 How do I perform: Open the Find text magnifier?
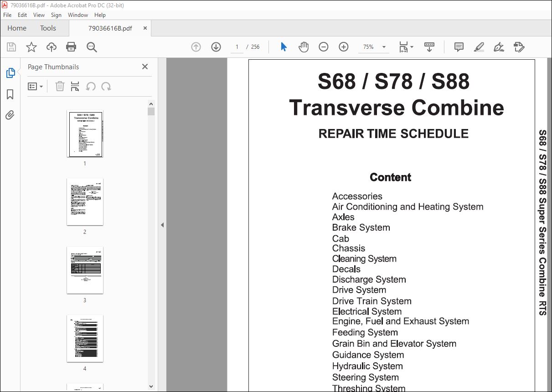coord(92,47)
